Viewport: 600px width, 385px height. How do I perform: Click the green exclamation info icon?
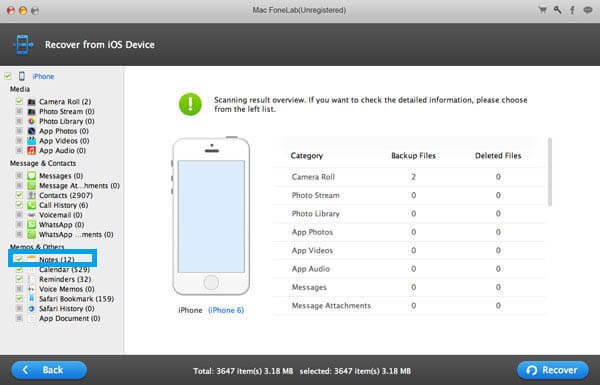coord(190,104)
